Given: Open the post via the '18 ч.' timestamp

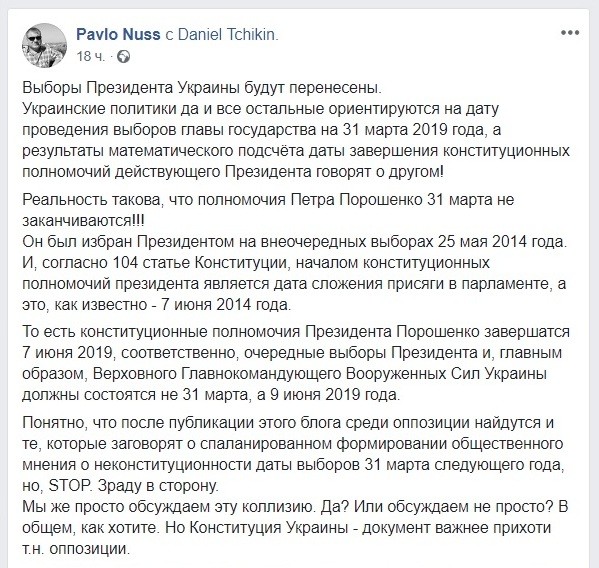Looking at the screenshot, I should click(x=90, y=57).
